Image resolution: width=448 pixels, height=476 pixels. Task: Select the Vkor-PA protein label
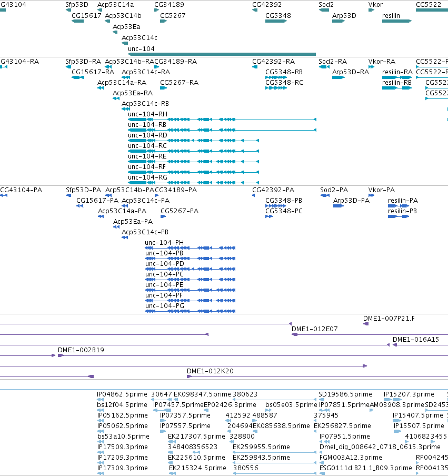coord(382,190)
